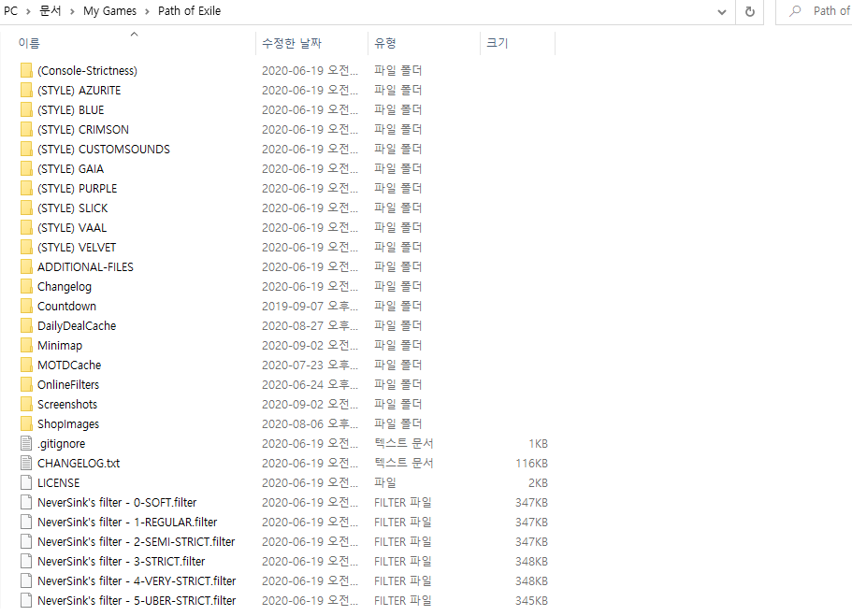Select the ADDITIONAL-FILES folder name
Screen dimensions: 852x616
[85, 267]
